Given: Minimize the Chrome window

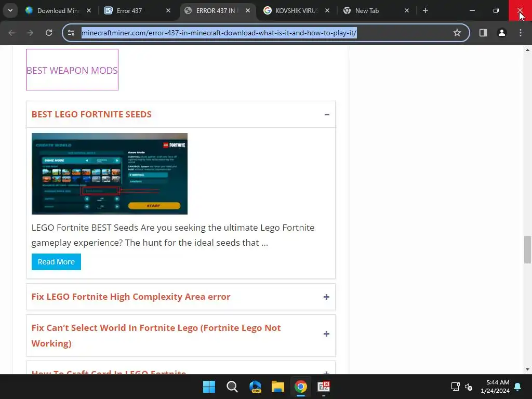Looking at the screenshot, I should 472,10.
